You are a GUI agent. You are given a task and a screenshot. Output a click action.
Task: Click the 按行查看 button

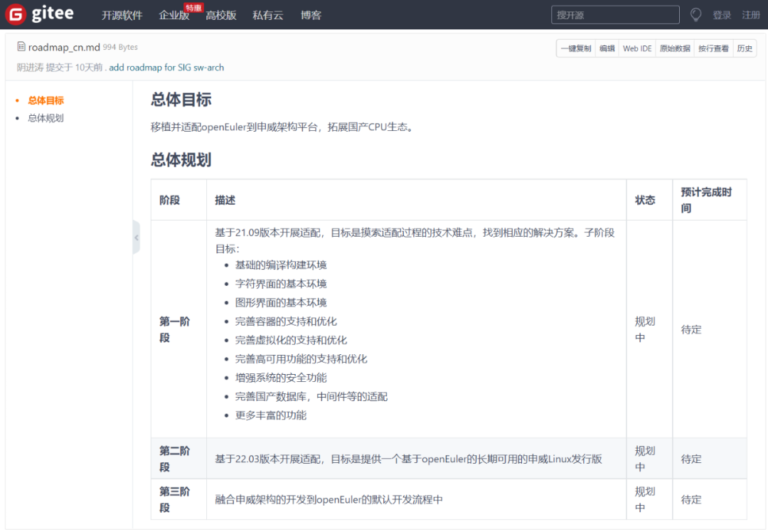click(x=714, y=48)
